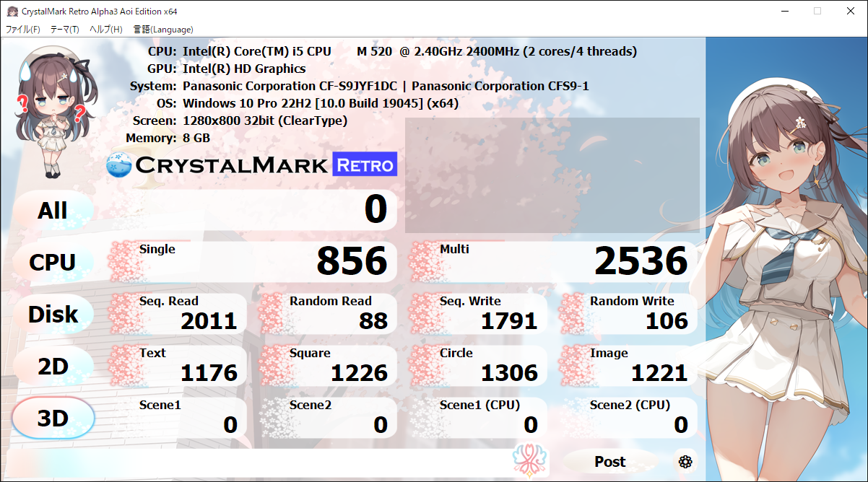Viewport: 868px width, 482px height.
Task: Click the Post button
Action: [x=610, y=462]
